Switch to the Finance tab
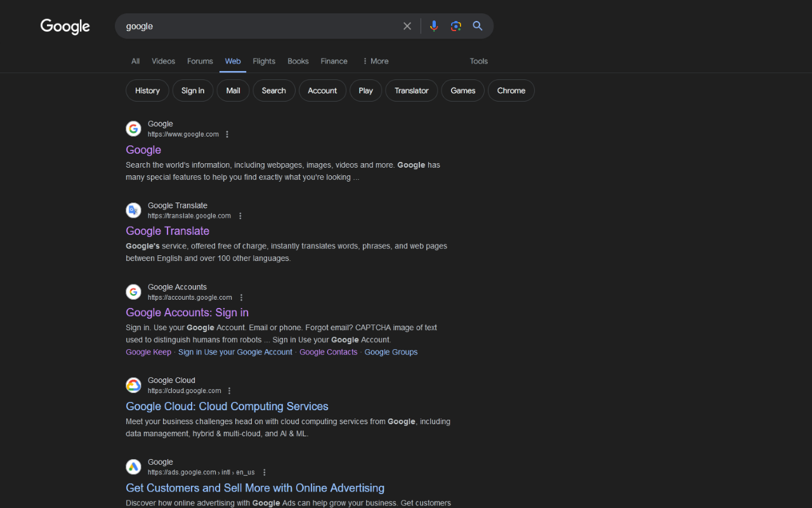This screenshot has height=508, width=812. pyautogui.click(x=334, y=61)
